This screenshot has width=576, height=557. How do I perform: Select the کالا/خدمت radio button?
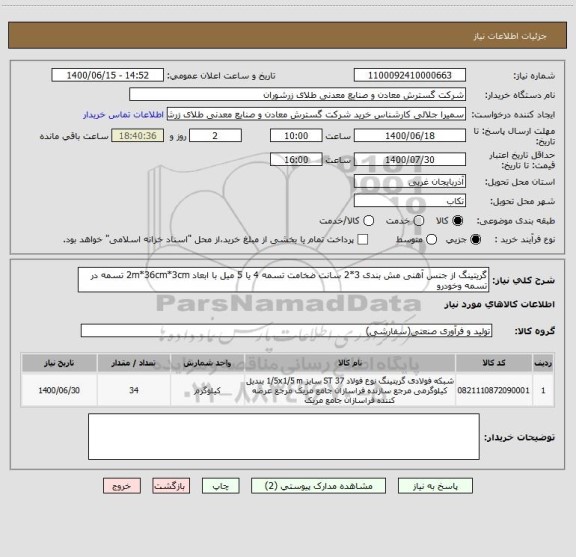[x=368, y=220]
